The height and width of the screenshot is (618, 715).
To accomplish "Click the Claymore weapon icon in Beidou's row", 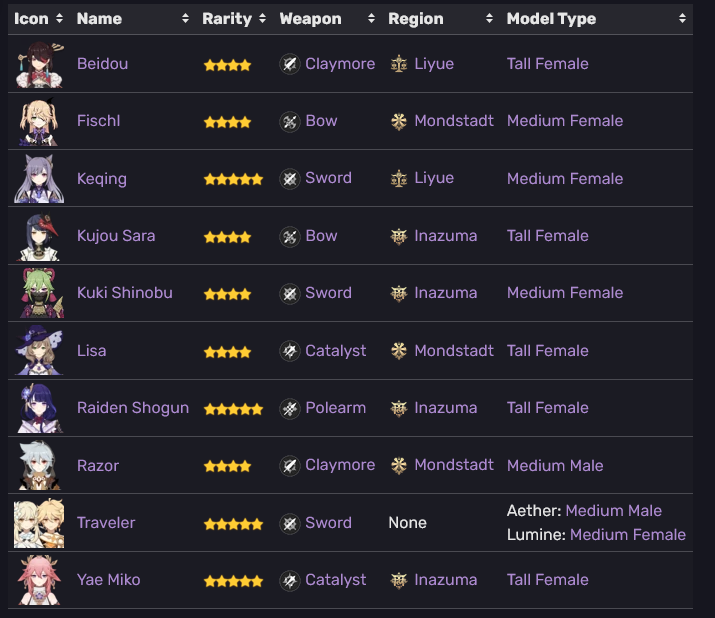I will pyautogui.click(x=290, y=64).
